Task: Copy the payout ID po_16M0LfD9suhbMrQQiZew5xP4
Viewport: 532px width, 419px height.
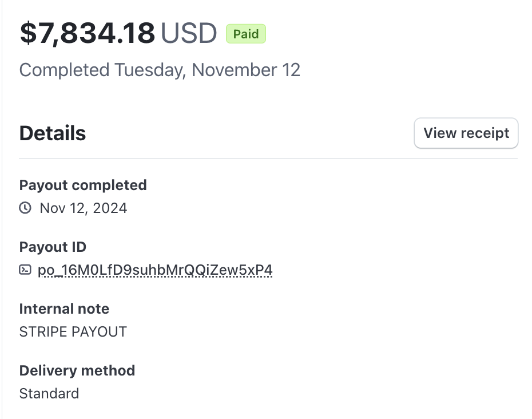Action: click(156, 270)
